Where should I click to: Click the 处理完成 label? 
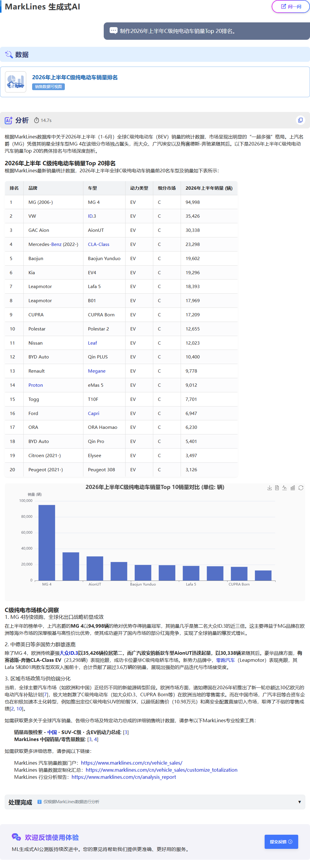point(20,802)
